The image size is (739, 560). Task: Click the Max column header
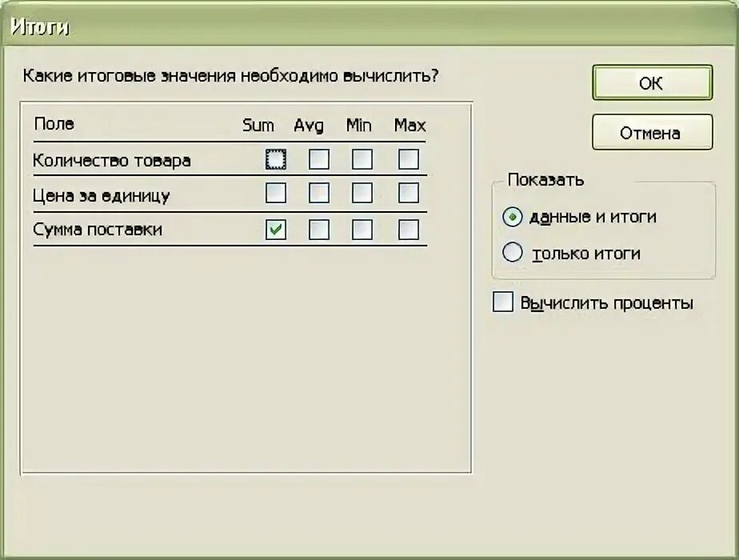coord(410,126)
